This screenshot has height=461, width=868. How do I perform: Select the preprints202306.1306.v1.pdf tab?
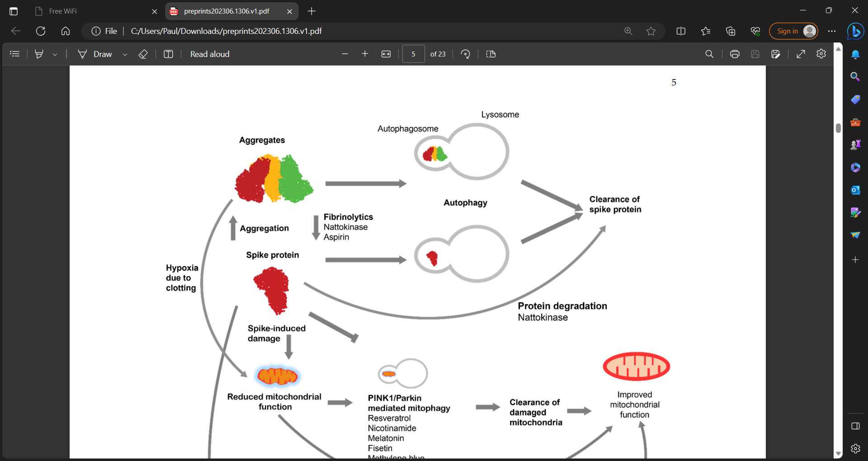pos(226,11)
